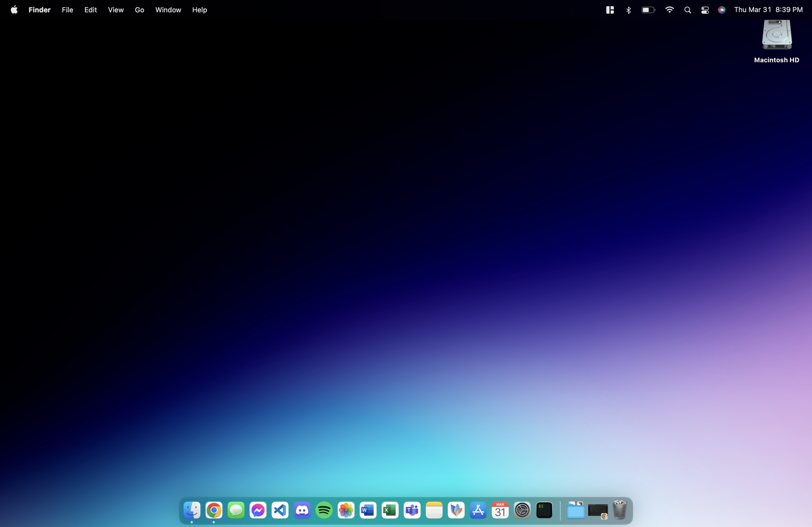Open the Messenger app icon
This screenshot has width=812, height=527.
coord(258,510)
